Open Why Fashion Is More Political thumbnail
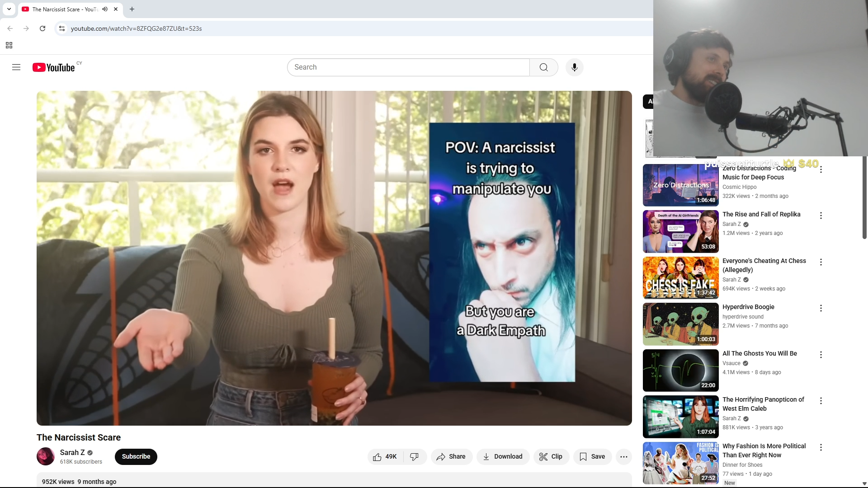Viewport: 868px width, 488px height. (x=680, y=463)
